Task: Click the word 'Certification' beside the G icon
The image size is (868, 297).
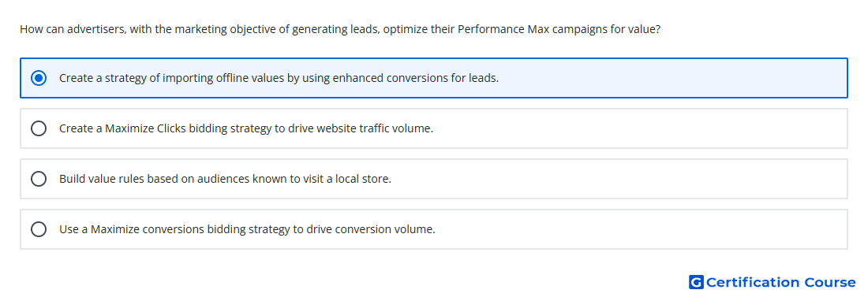Action: coord(754,282)
